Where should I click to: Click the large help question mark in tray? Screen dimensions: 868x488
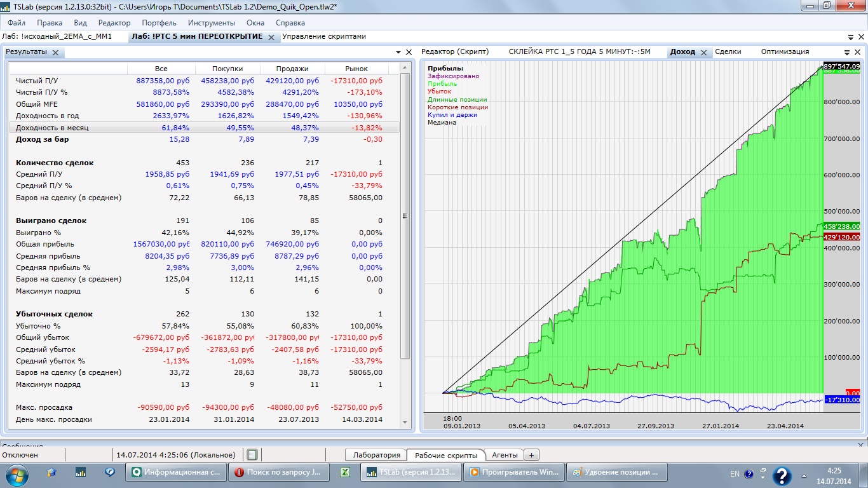tap(781, 475)
